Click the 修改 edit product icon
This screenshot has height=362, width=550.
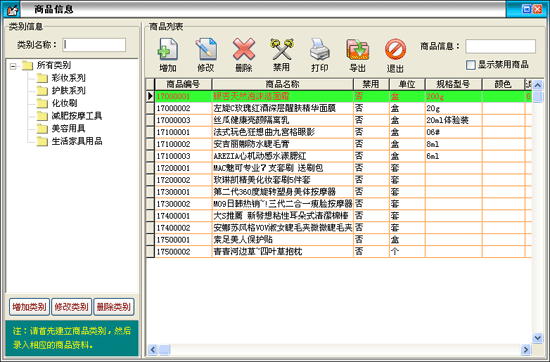[206, 49]
